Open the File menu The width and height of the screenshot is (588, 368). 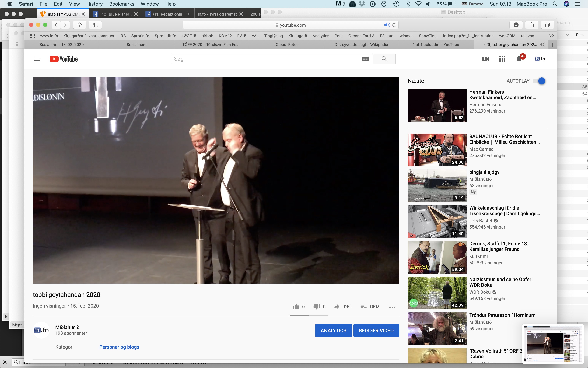coord(44,4)
